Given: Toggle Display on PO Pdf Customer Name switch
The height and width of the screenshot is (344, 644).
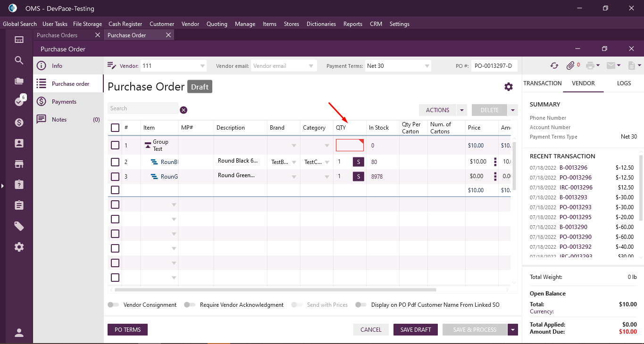Looking at the screenshot, I should click(361, 305).
